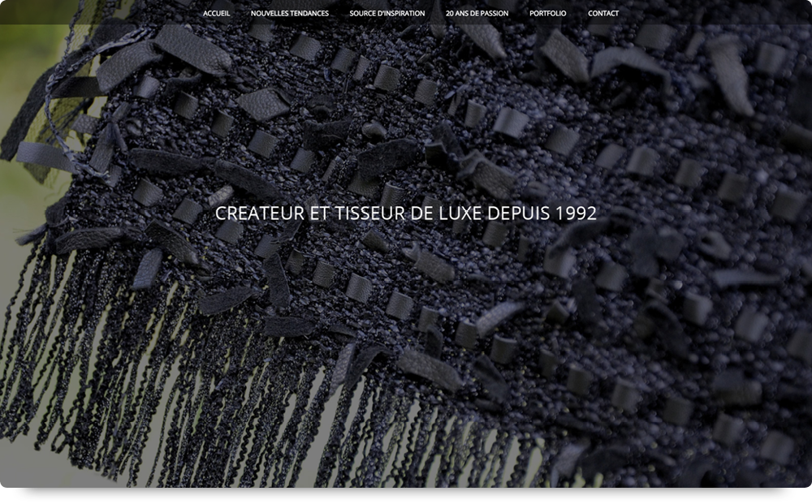
Task: Navigate to the Contact page
Action: pyautogui.click(x=603, y=13)
